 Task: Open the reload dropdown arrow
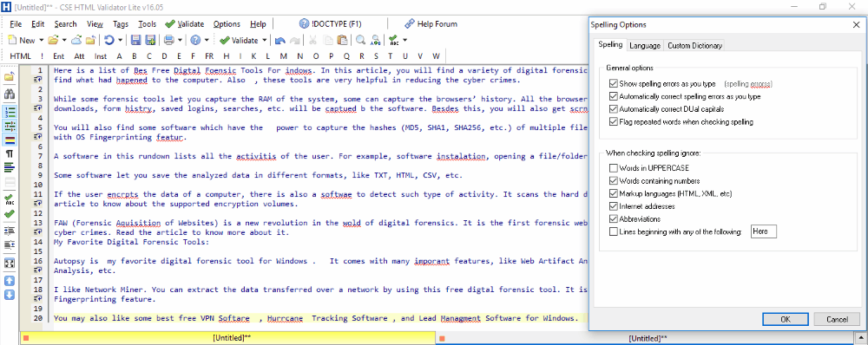coord(121,41)
